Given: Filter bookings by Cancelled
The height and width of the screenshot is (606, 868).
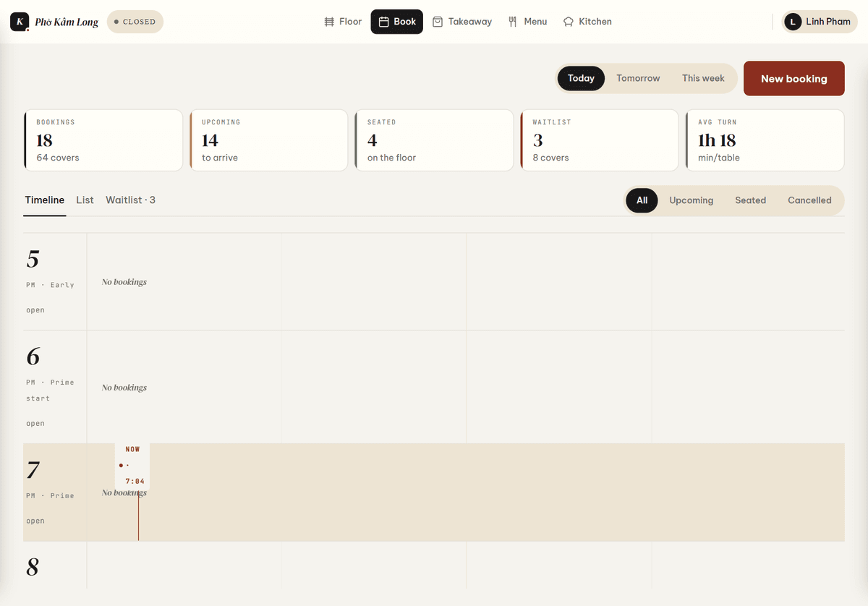Looking at the screenshot, I should coord(809,200).
